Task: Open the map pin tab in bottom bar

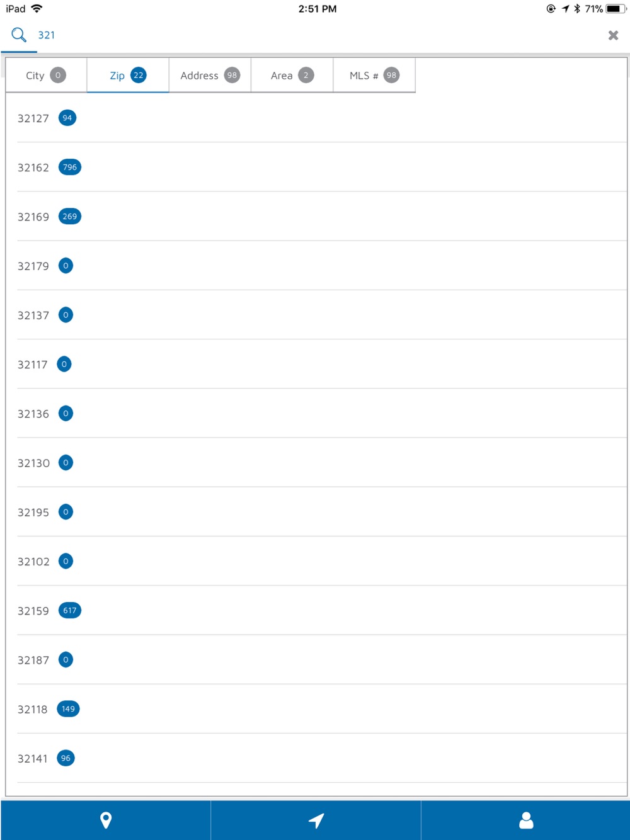Action: pos(106,820)
